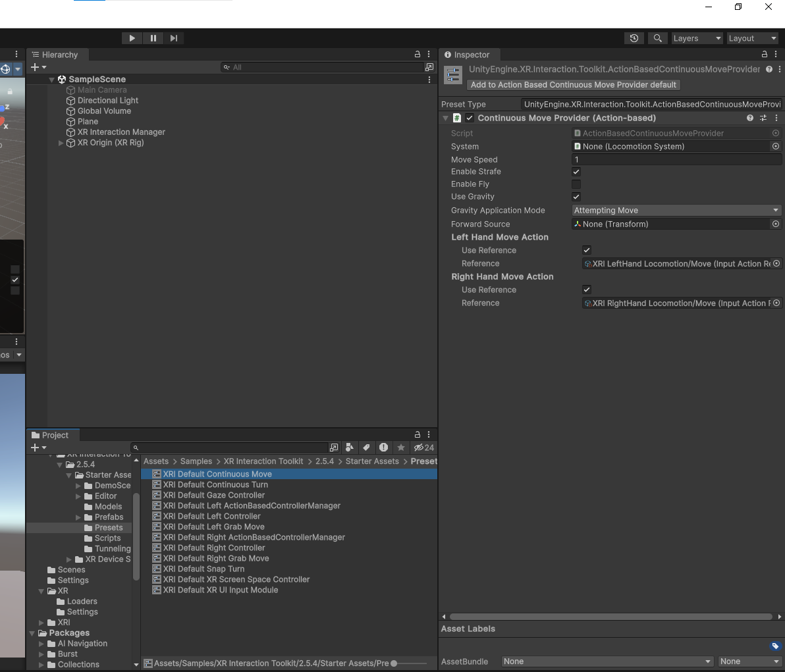Toggle the Continuous Move Provider enabled checkbox

coord(469,118)
